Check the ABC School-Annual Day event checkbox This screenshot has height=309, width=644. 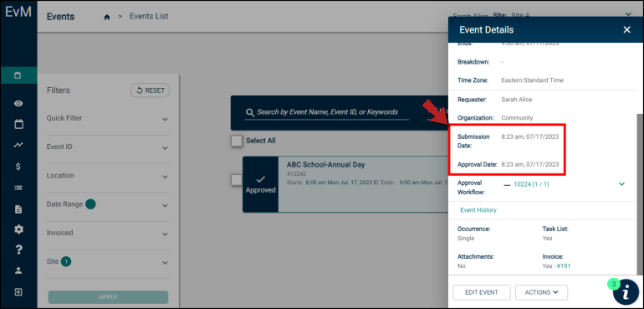[236, 180]
